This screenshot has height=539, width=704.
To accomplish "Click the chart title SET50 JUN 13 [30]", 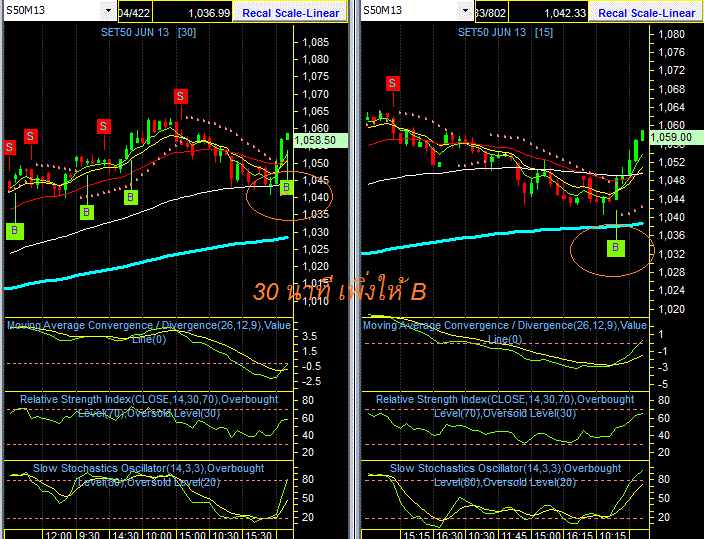I will tap(148, 32).
